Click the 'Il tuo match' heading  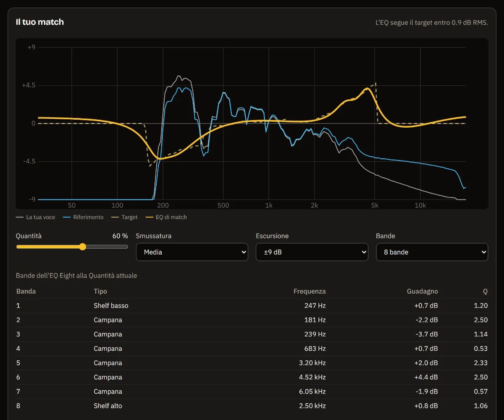tap(40, 22)
